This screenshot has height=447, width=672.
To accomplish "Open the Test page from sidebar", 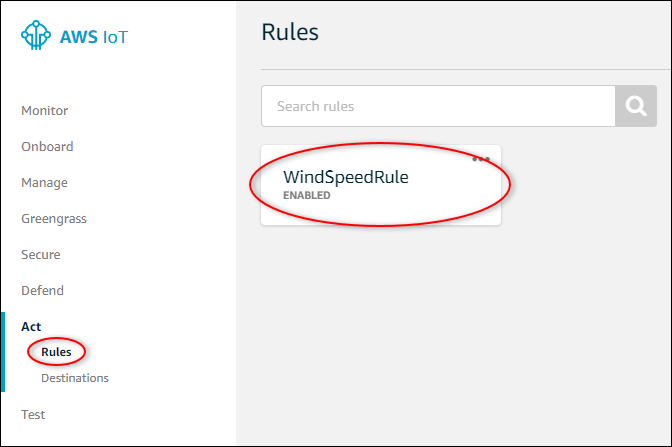I will click(33, 414).
